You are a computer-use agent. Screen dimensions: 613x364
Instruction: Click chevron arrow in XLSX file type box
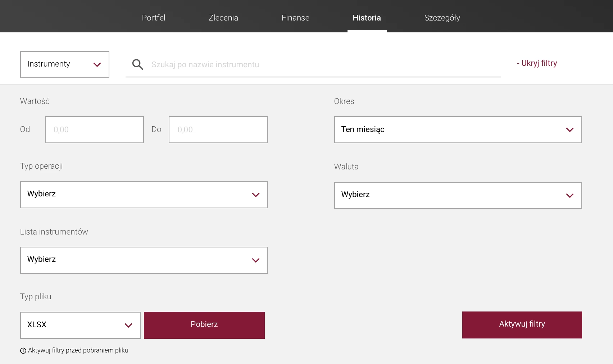point(128,326)
